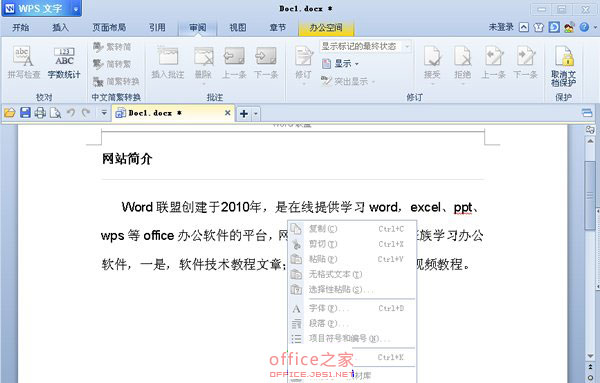Go to previous revision (上一条) in 修订 group
Viewport: 600px width, 383px height.
[x=494, y=62]
